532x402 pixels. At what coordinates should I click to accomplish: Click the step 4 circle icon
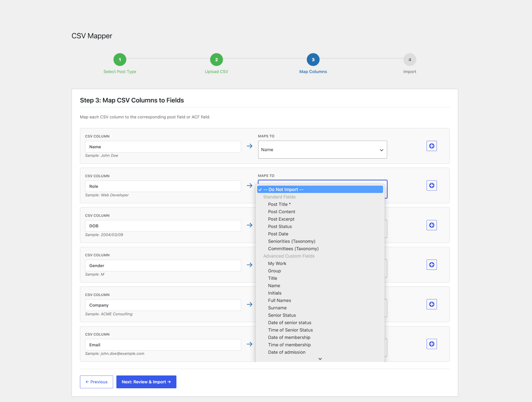click(410, 60)
